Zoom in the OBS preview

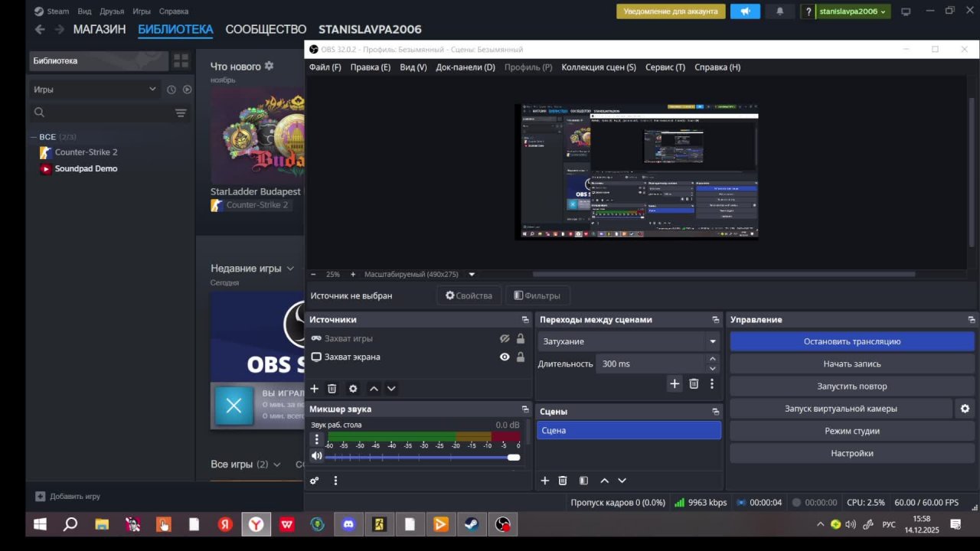pos(353,274)
